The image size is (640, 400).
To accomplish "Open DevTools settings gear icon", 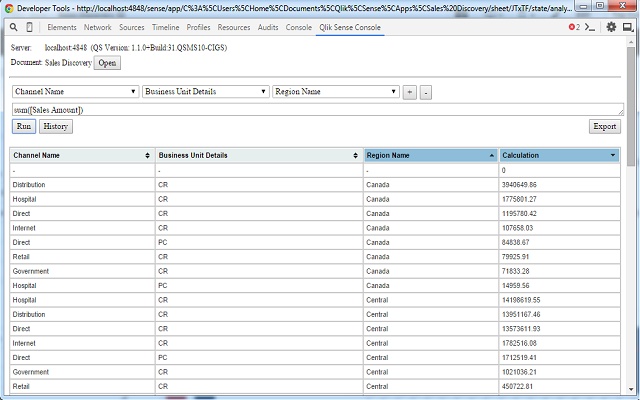I will (611, 27).
